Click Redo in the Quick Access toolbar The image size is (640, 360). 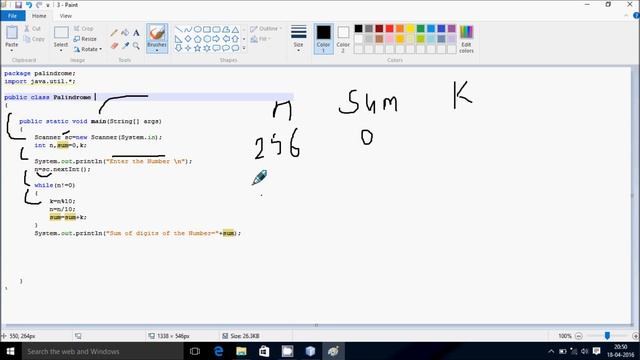(39, 5)
